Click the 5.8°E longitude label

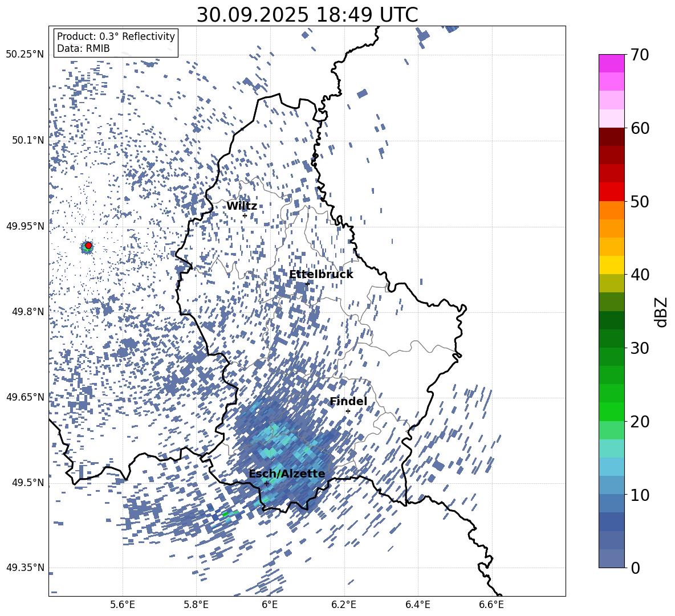[196, 605]
